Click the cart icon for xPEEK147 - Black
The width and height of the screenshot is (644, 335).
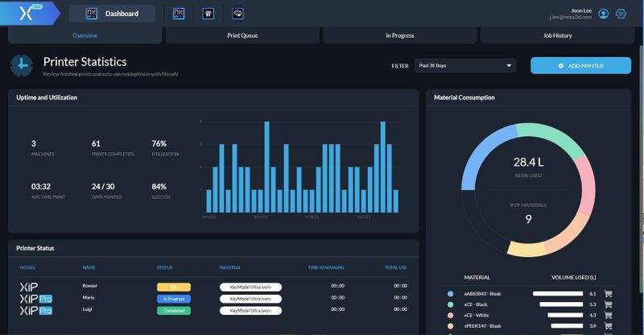(x=609, y=325)
